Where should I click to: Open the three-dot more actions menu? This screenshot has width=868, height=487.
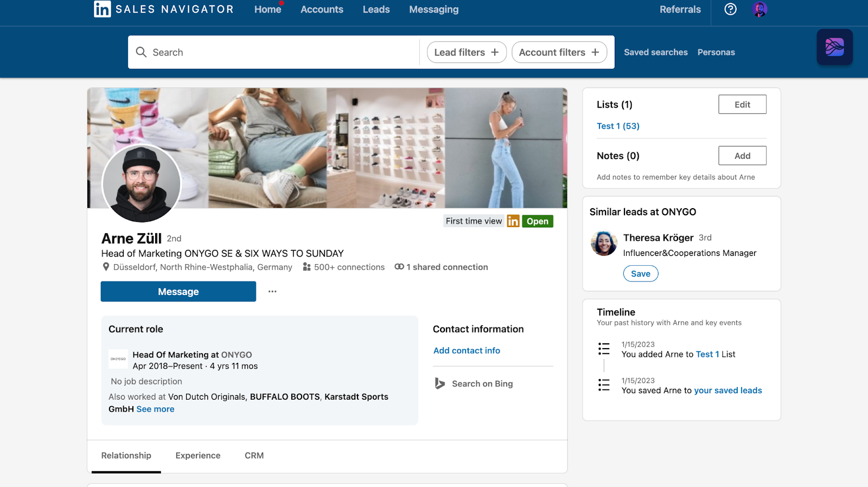tap(272, 292)
